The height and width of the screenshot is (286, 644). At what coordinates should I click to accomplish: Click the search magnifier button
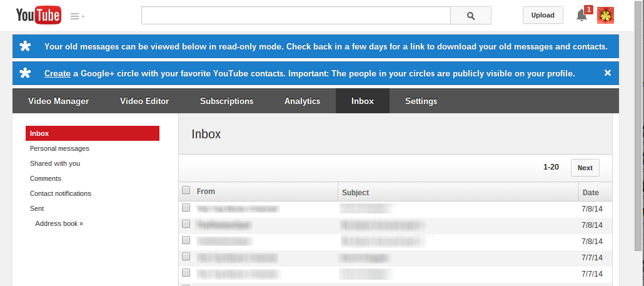[470, 16]
